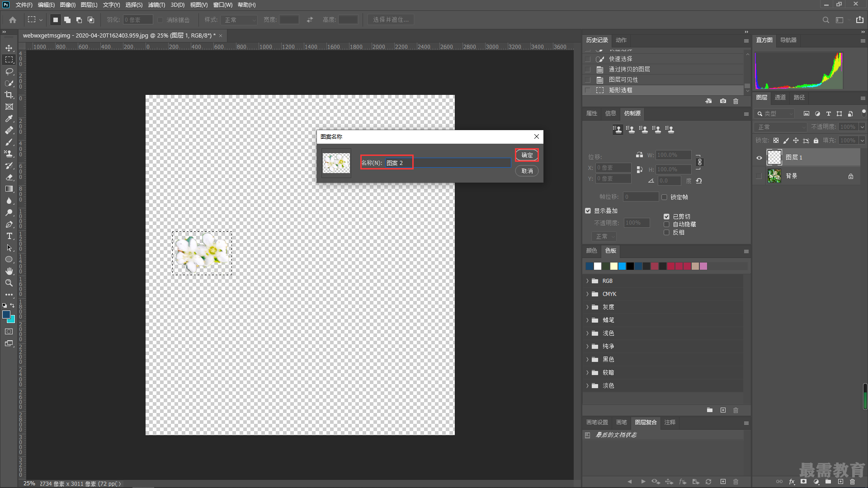The width and height of the screenshot is (868, 488).
Task: Select the Quick Selection tool
Action: [9, 83]
